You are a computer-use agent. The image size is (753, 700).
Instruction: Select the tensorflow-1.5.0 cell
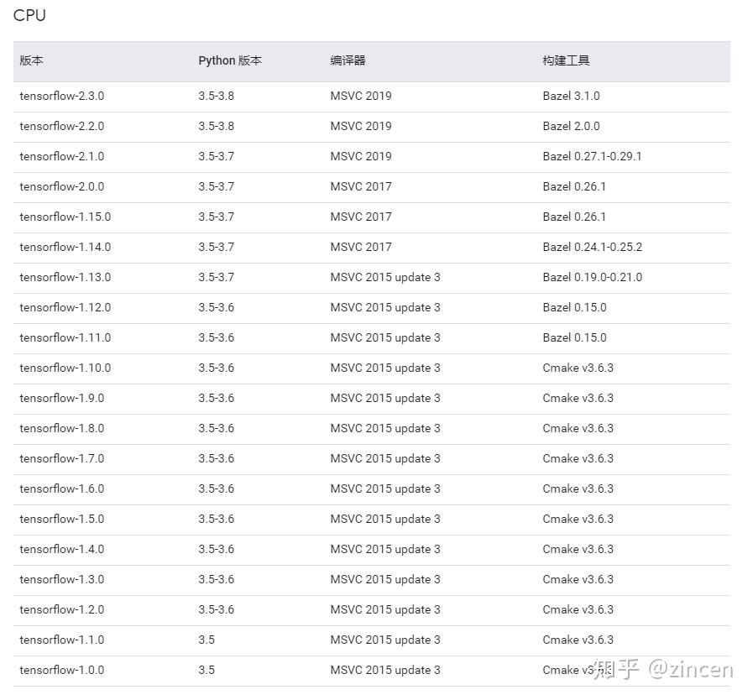coord(62,520)
